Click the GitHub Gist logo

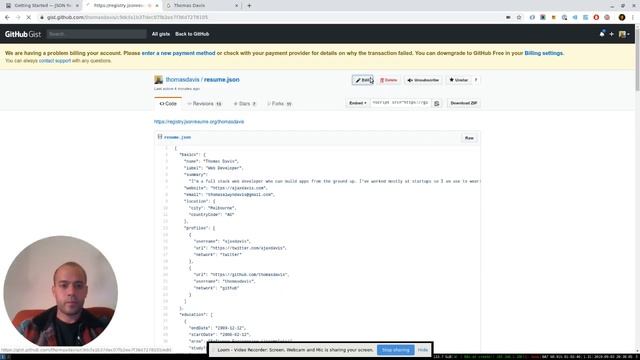pyautogui.click(x=23, y=34)
